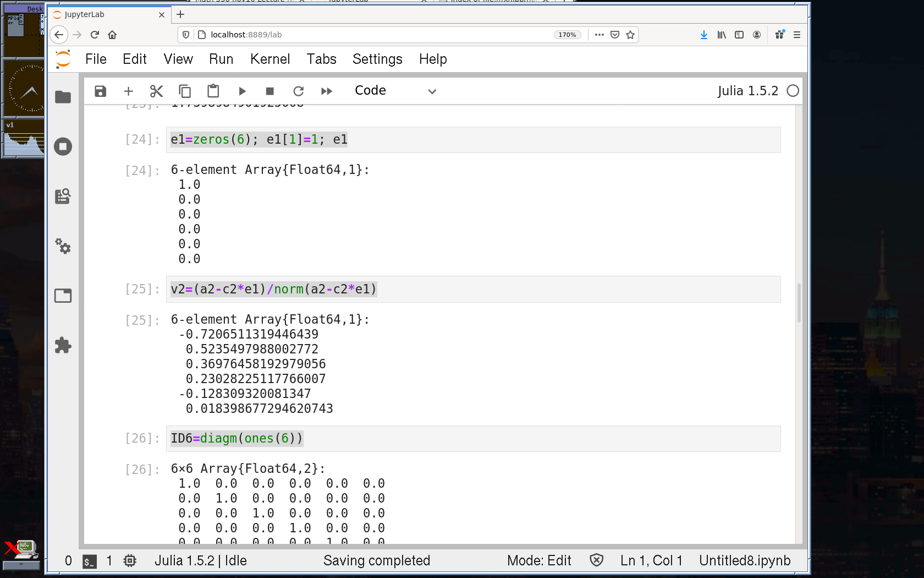Paste cells from clipboard in notebook toolbar

click(x=213, y=91)
